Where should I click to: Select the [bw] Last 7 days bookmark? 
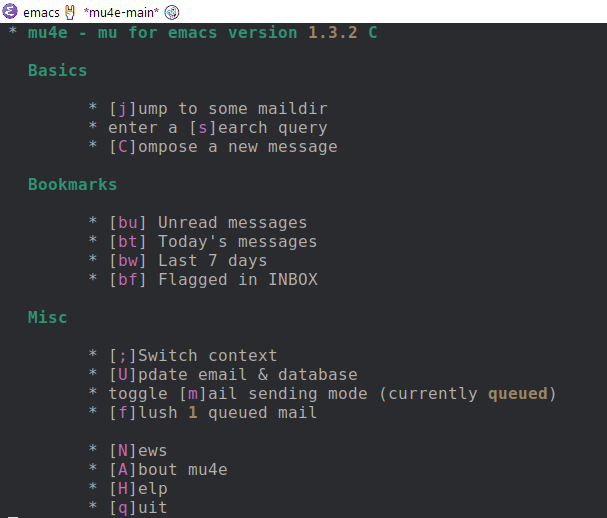[x=188, y=261]
